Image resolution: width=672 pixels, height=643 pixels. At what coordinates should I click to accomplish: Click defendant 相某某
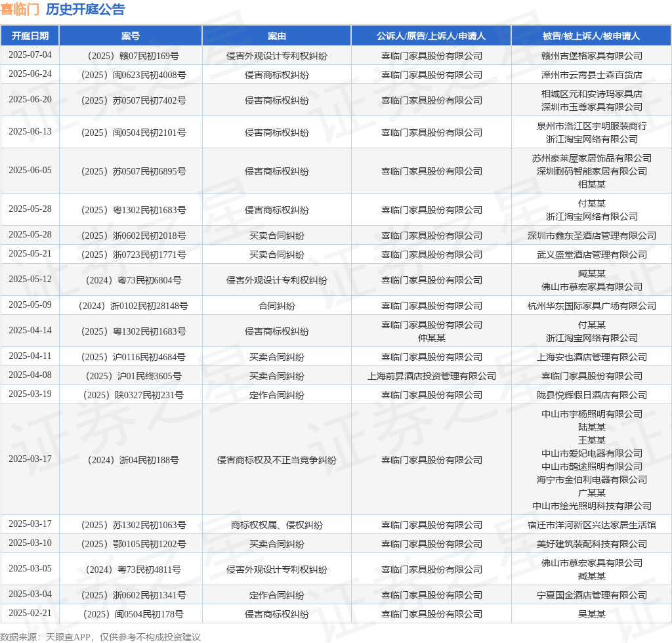click(592, 184)
